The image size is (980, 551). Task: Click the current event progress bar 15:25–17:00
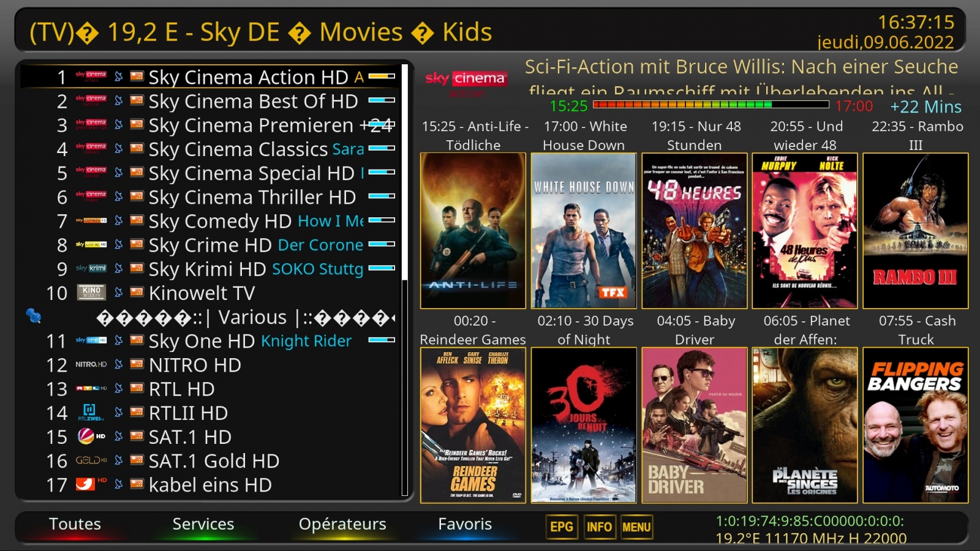point(710,105)
